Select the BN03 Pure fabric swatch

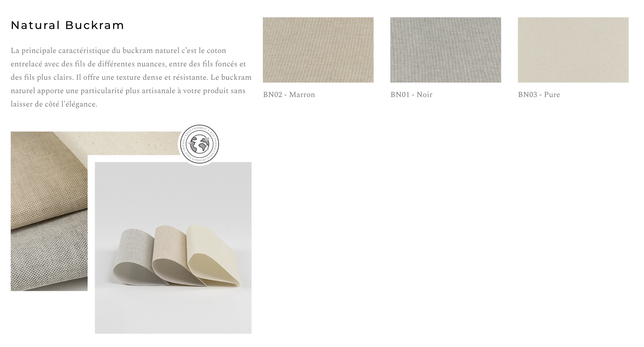[x=573, y=50]
